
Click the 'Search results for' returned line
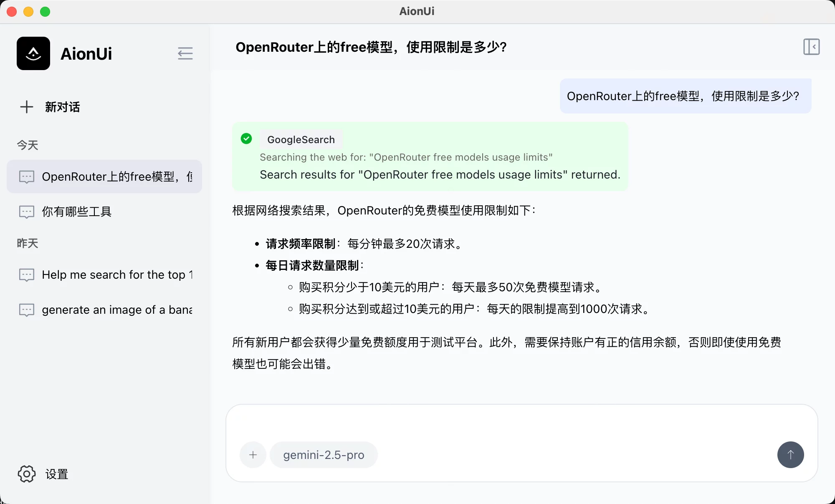coord(440,174)
